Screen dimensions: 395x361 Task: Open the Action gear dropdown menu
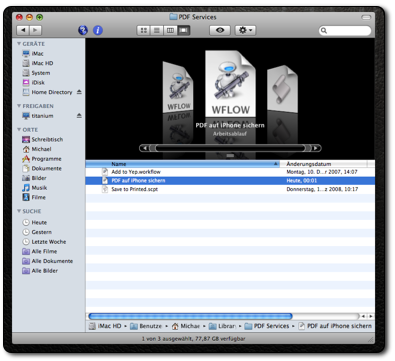pyautogui.click(x=245, y=30)
